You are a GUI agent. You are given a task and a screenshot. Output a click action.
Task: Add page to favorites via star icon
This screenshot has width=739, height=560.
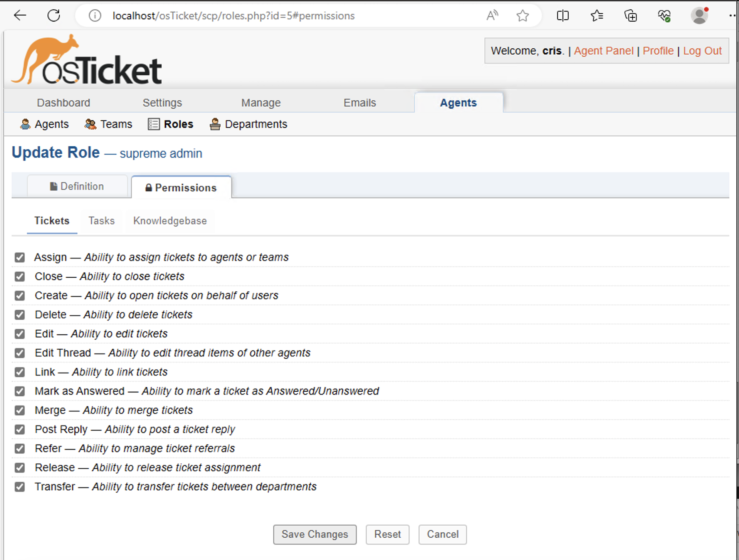522,15
